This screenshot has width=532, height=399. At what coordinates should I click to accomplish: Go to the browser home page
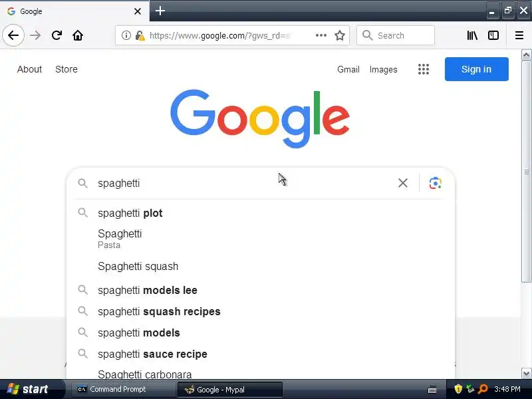(x=78, y=35)
